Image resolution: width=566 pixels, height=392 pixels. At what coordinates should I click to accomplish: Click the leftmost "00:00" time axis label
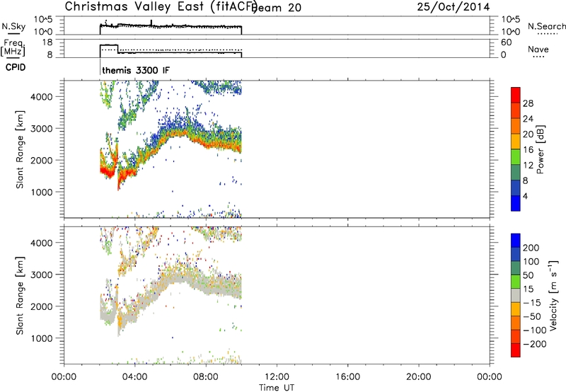coord(64,377)
